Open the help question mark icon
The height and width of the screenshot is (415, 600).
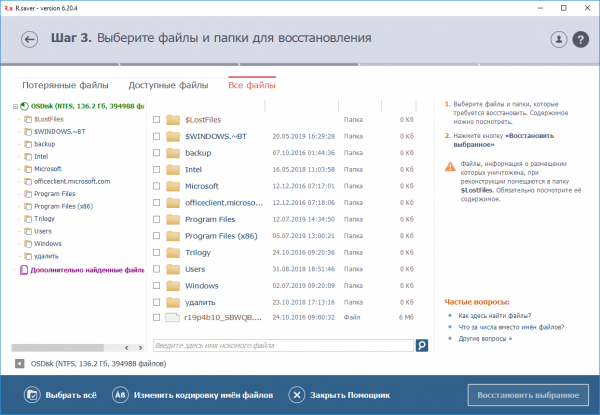pyautogui.click(x=580, y=39)
